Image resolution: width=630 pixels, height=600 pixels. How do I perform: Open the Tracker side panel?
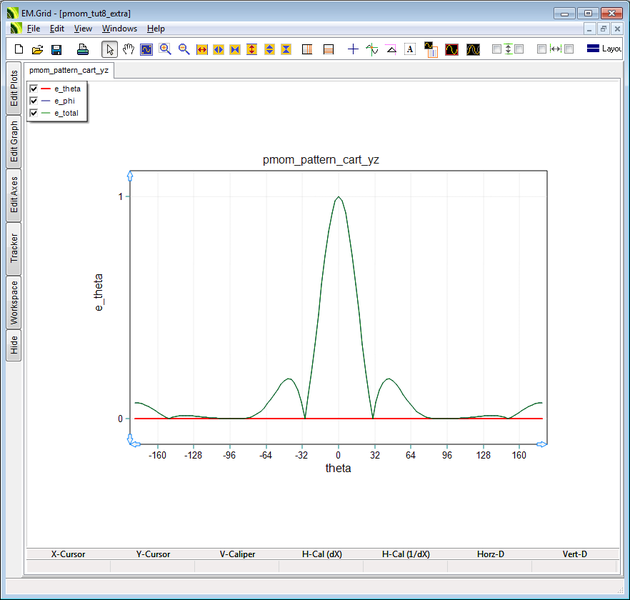14,248
